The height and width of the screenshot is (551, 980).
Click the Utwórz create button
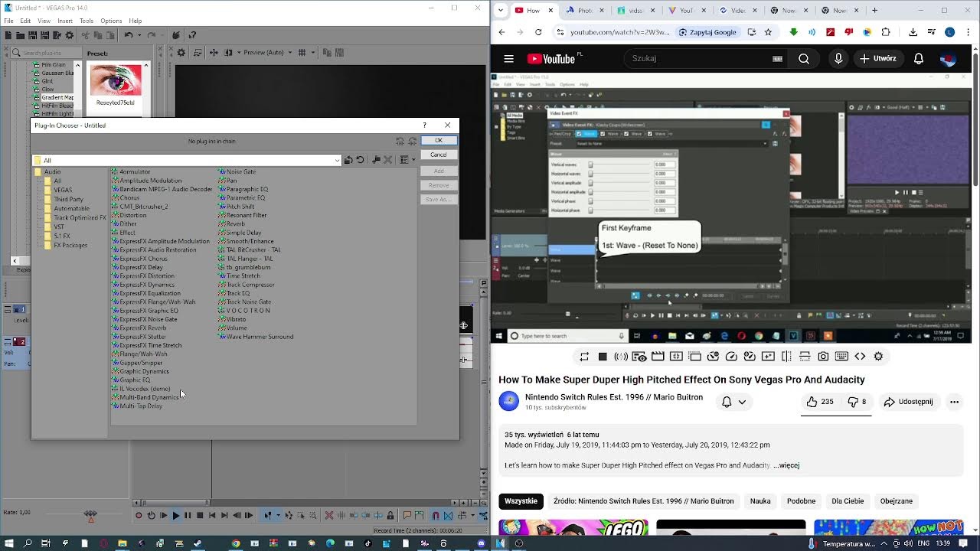pos(877,58)
